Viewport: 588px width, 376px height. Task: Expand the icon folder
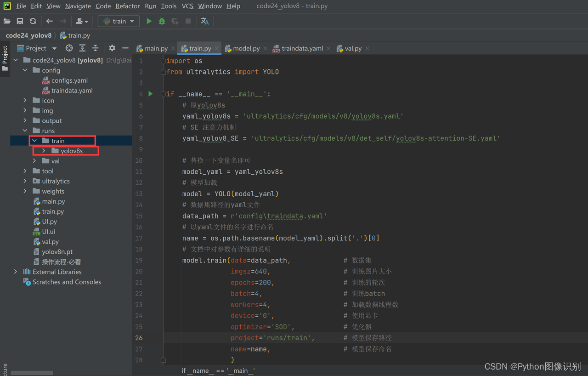(x=25, y=101)
